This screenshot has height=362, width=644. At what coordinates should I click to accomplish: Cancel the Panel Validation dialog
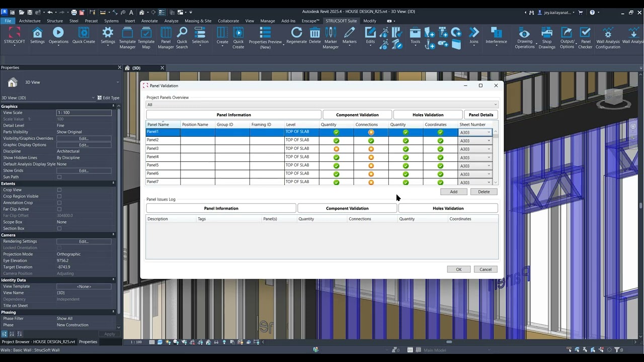click(486, 269)
